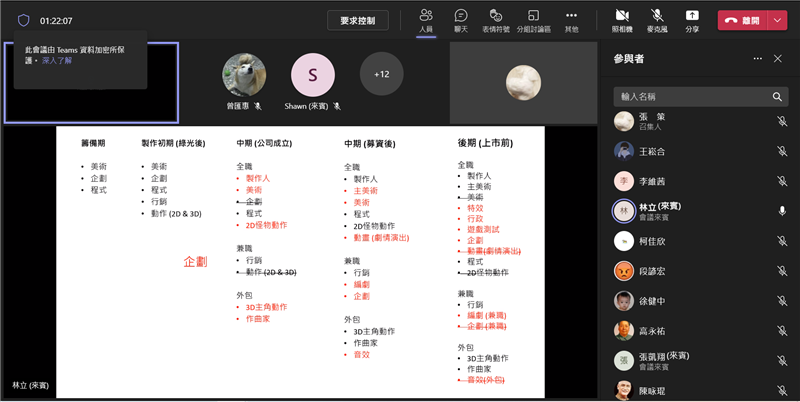
Task: Open the 深入了解 link in the tooltip
Action: coord(58,61)
